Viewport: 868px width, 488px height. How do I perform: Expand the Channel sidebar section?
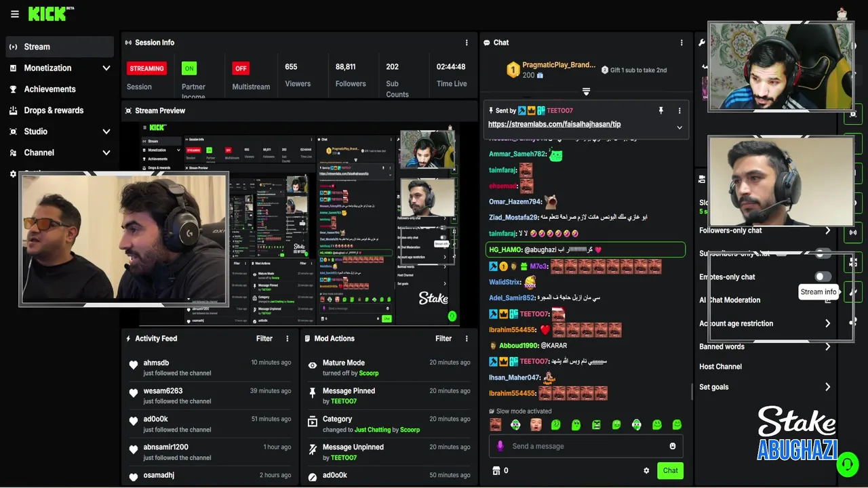pyautogui.click(x=106, y=152)
